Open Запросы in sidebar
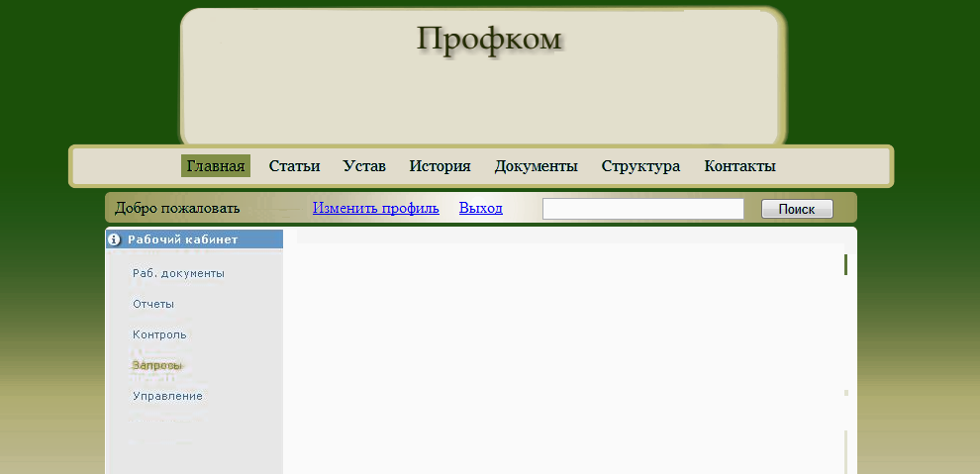980x474 pixels. point(156,365)
